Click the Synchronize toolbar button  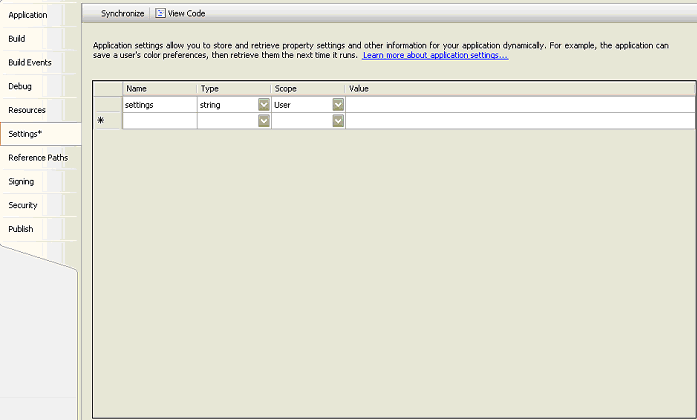point(123,13)
